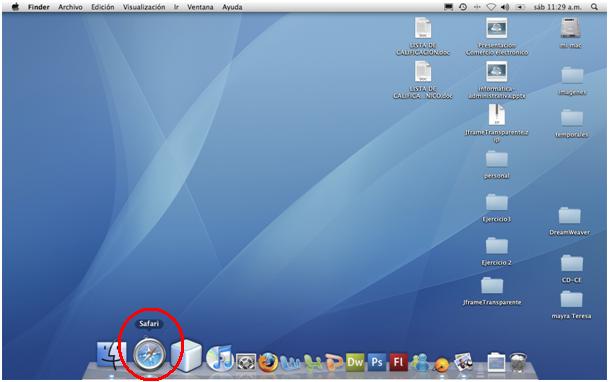Start Flash from the Dock
This screenshot has height=382, width=609.
pos(398,362)
